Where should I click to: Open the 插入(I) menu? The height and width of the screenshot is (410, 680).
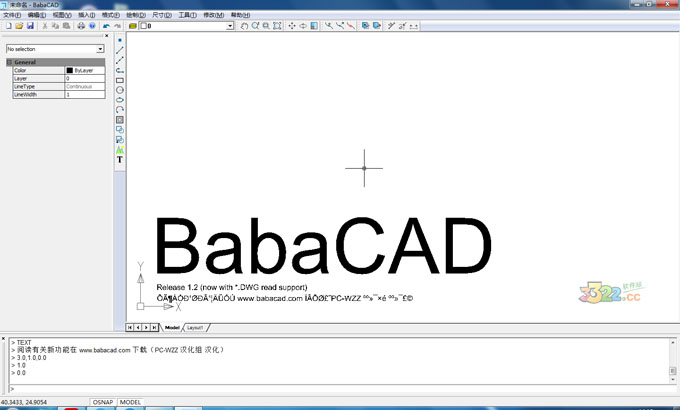pyautogui.click(x=87, y=15)
